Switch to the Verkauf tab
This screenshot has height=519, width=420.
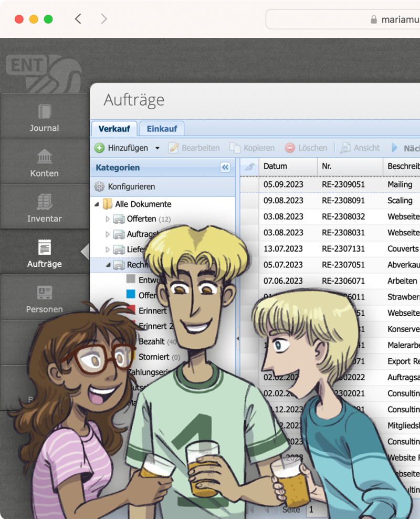tap(114, 129)
